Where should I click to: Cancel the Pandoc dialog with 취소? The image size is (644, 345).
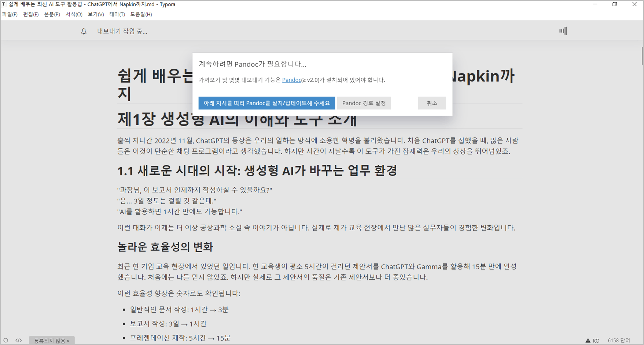click(x=432, y=103)
